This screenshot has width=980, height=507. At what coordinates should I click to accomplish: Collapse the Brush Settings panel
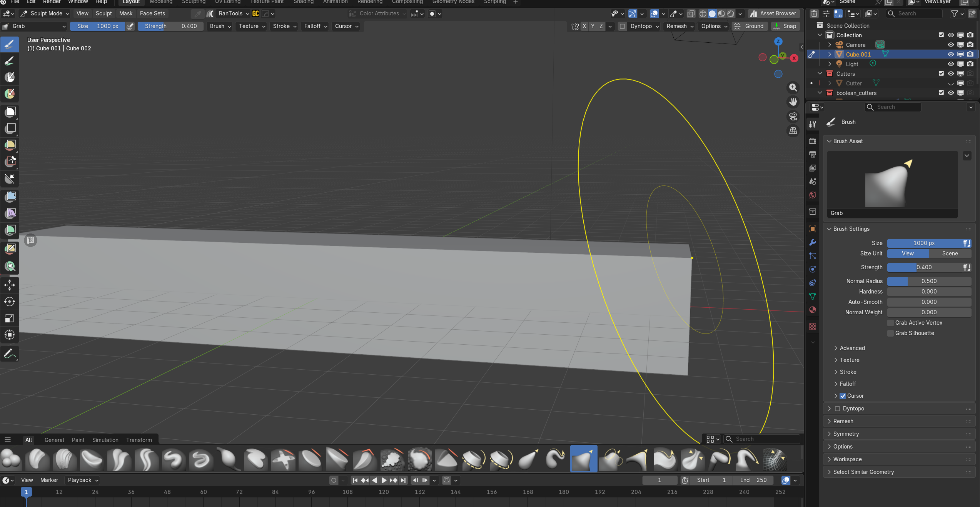tap(851, 229)
